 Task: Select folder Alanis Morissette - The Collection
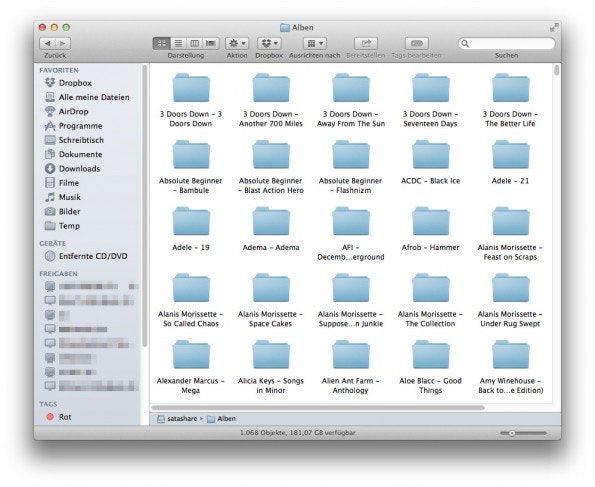tap(431, 301)
